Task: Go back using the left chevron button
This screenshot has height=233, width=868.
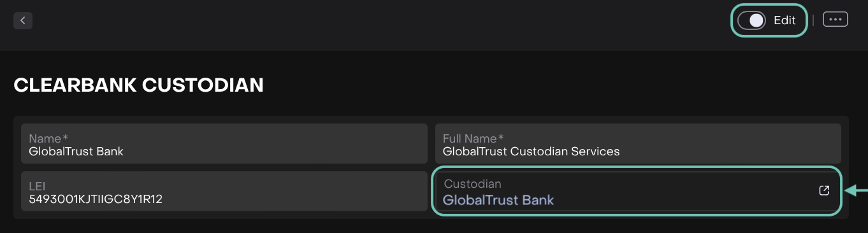Action: pos(23,20)
